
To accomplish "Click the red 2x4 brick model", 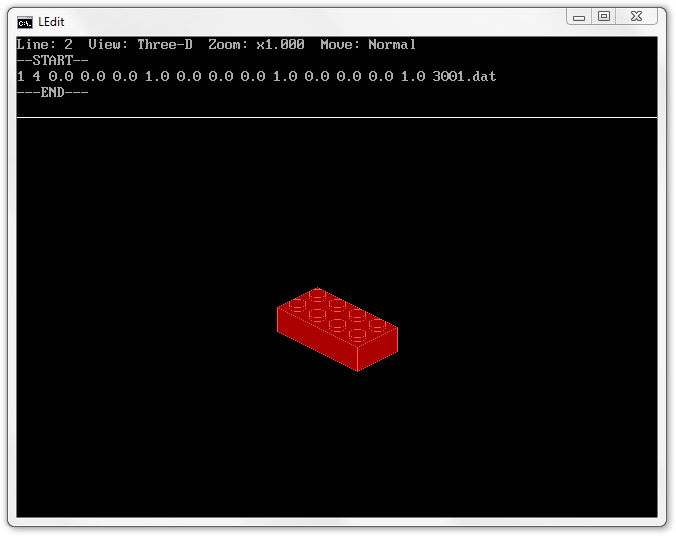I will pyautogui.click(x=337, y=328).
